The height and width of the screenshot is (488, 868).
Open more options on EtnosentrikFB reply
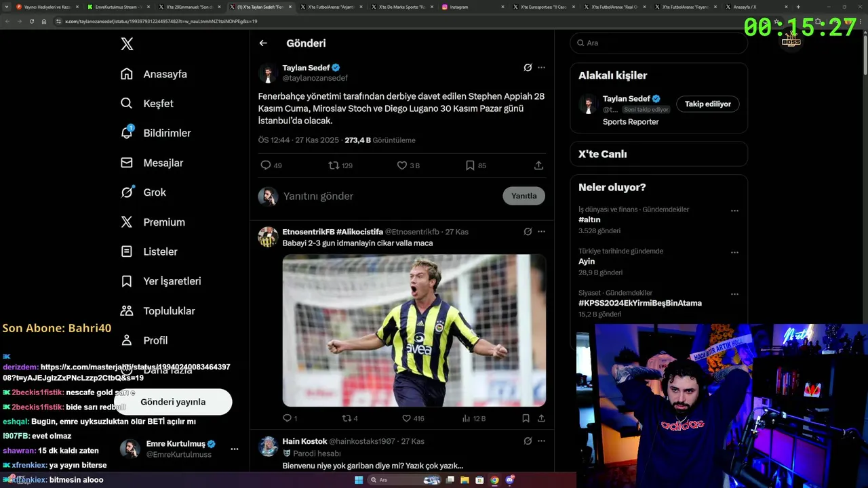pos(541,232)
